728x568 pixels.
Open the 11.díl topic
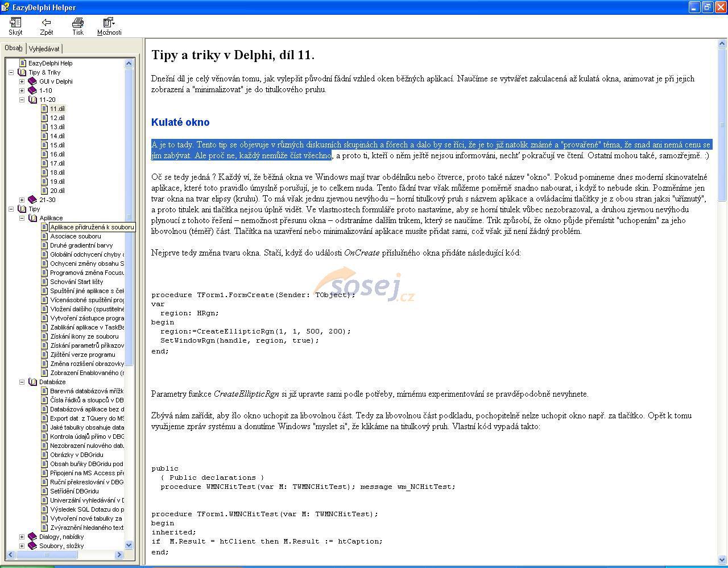(x=57, y=109)
